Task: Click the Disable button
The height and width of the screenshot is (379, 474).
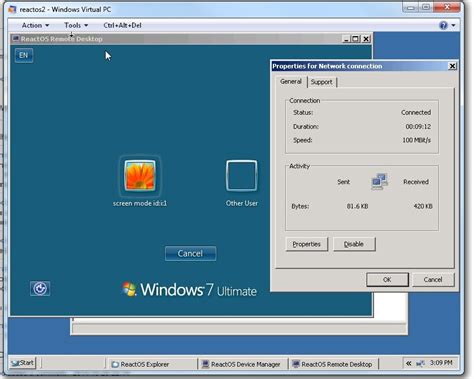Action: tap(354, 244)
